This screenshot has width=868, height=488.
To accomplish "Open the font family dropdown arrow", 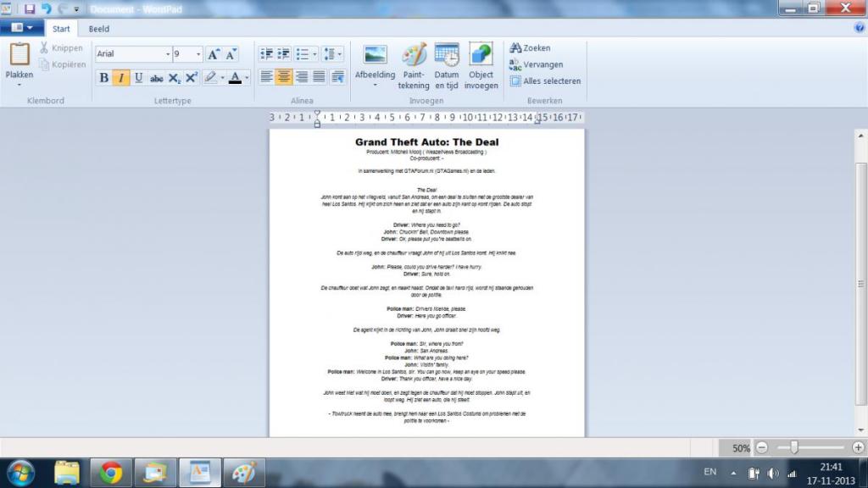I will point(168,53).
